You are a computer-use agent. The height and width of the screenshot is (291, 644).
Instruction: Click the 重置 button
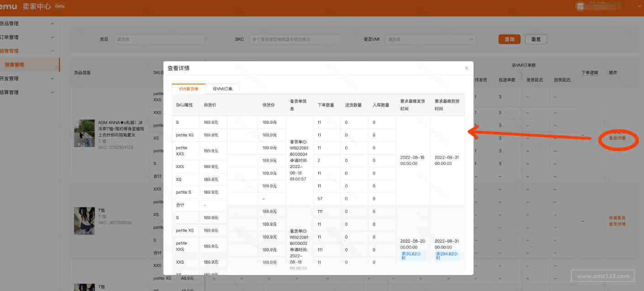click(536, 40)
